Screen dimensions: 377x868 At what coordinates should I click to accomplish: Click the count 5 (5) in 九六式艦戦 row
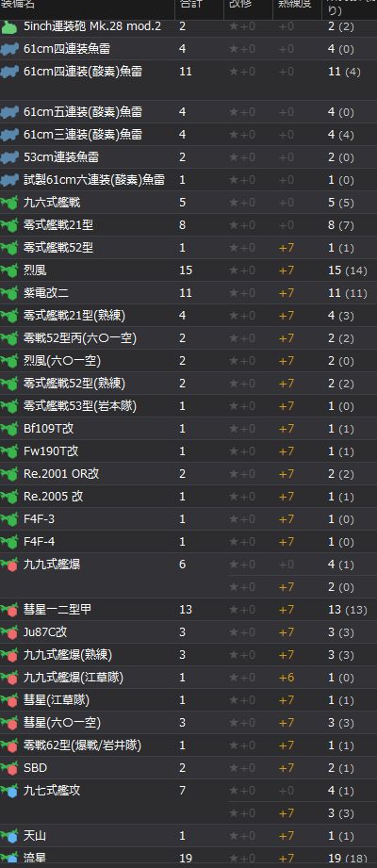coord(340,204)
